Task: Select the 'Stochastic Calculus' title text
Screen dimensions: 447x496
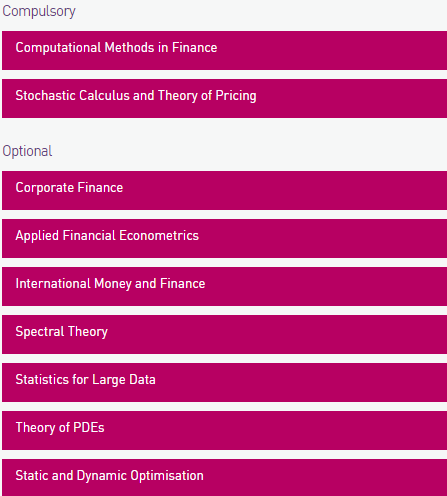Action: point(72,96)
